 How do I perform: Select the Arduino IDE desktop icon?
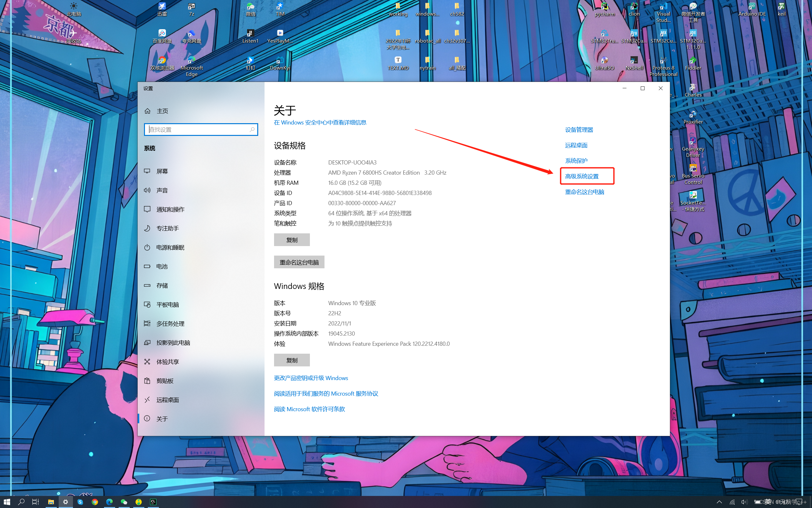click(x=752, y=9)
